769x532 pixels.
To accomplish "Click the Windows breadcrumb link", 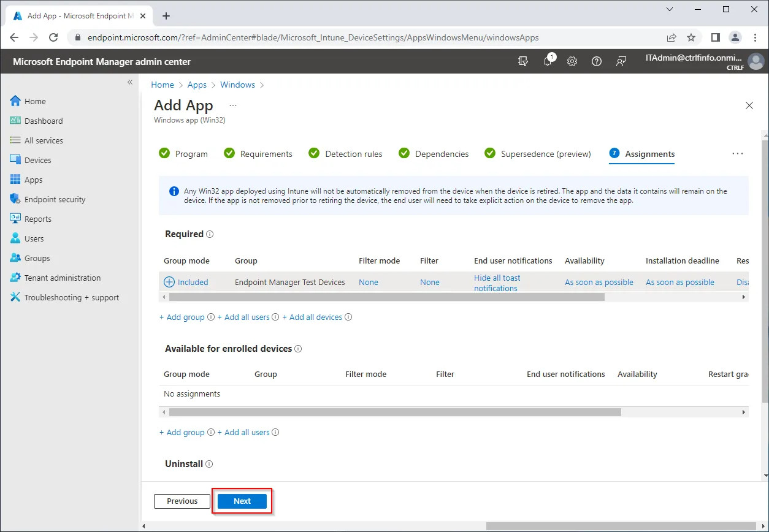I will coord(237,85).
